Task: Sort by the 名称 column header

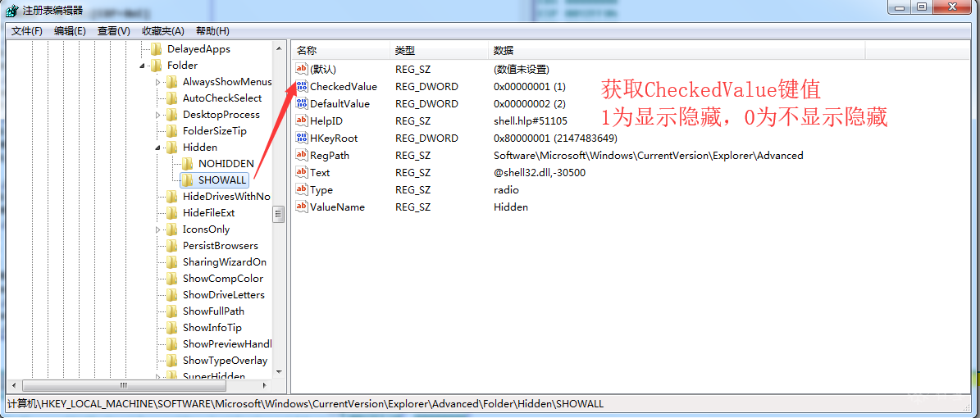Action: (340, 51)
